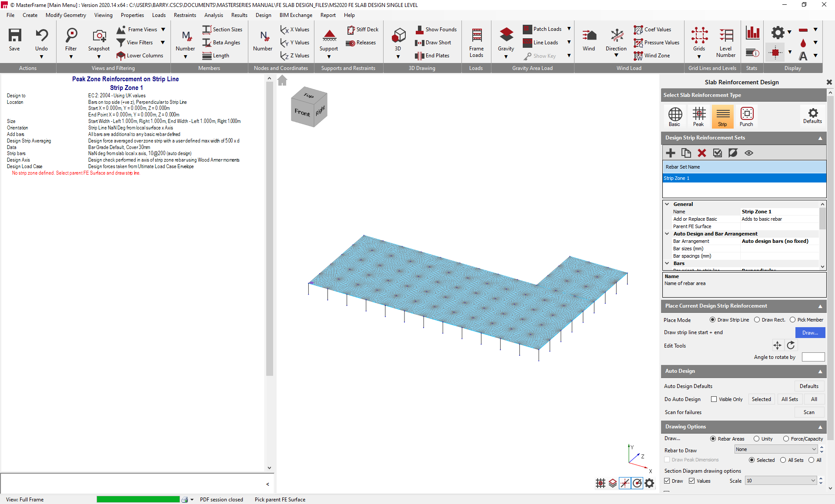Click the Scan for failures button
Screen dimensions: 835x504
pos(809,412)
